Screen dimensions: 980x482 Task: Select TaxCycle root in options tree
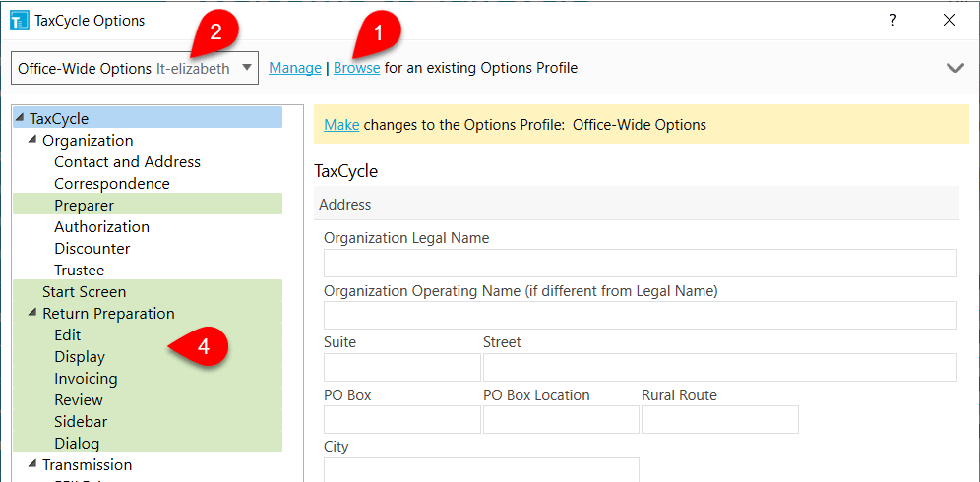click(59, 118)
